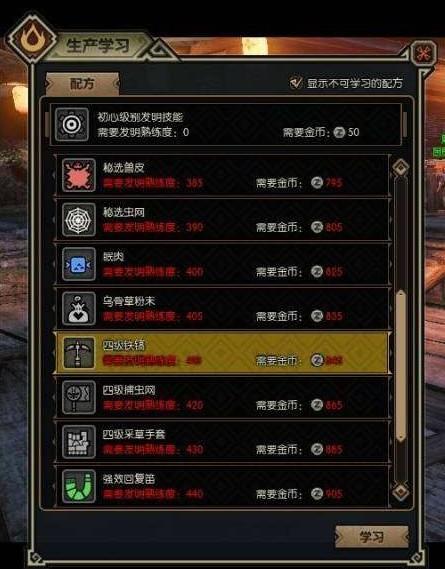Image resolution: width=445 pixels, height=569 pixels.
Task: Click the 精选兽皮 red hide icon
Action: 79,175
